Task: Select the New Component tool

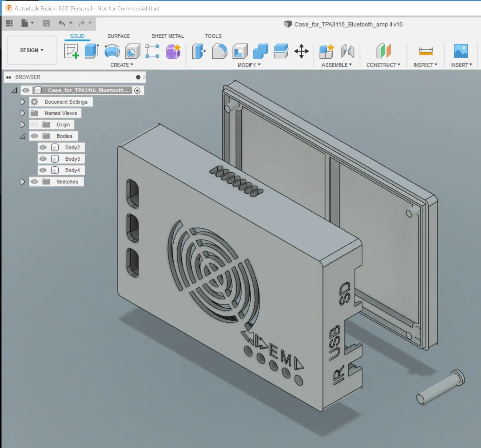Action: coord(327,51)
